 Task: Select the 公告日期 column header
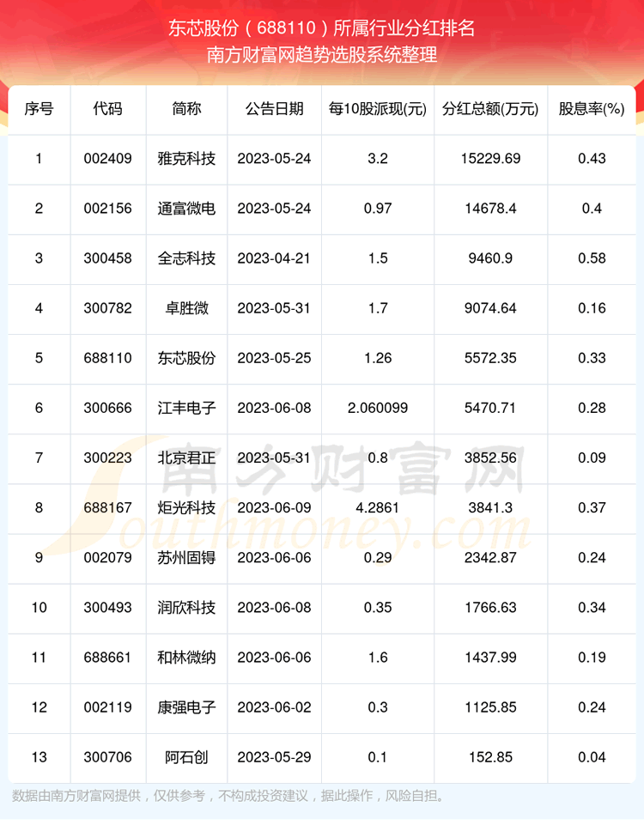click(x=273, y=109)
